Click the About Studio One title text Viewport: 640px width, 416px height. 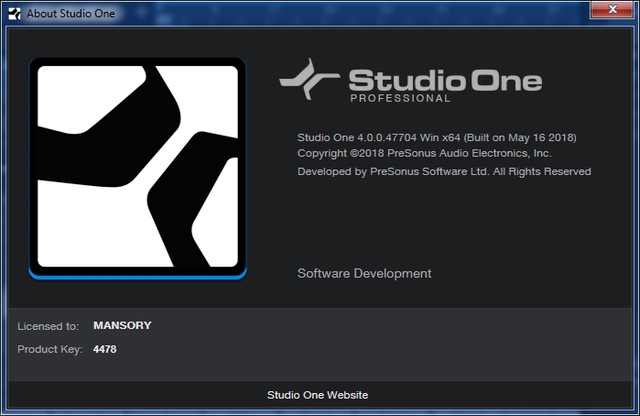[x=70, y=13]
